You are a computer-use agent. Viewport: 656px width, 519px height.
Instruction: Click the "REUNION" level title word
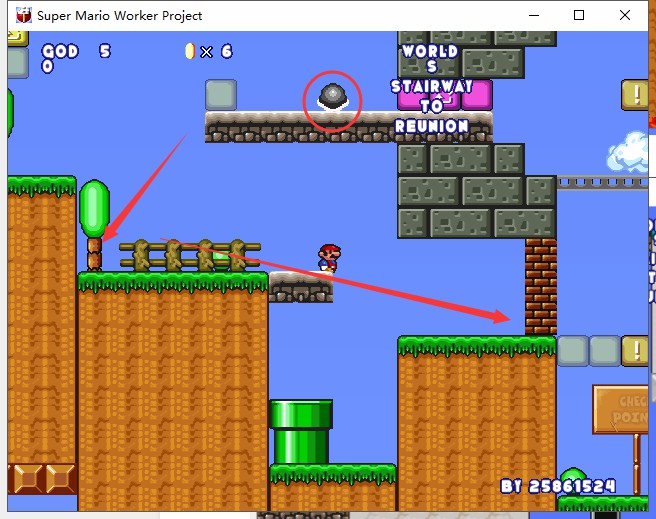[432, 126]
